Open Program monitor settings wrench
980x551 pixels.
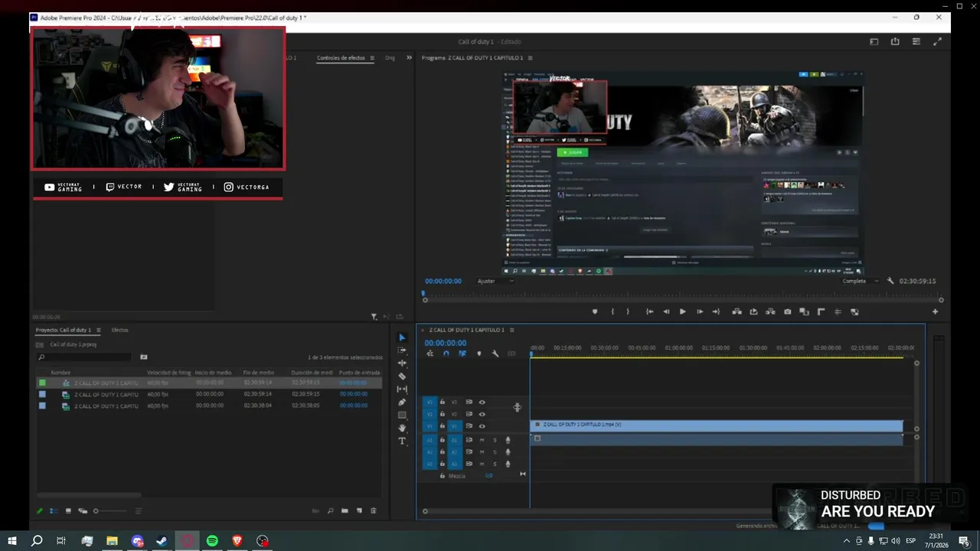[890, 281]
